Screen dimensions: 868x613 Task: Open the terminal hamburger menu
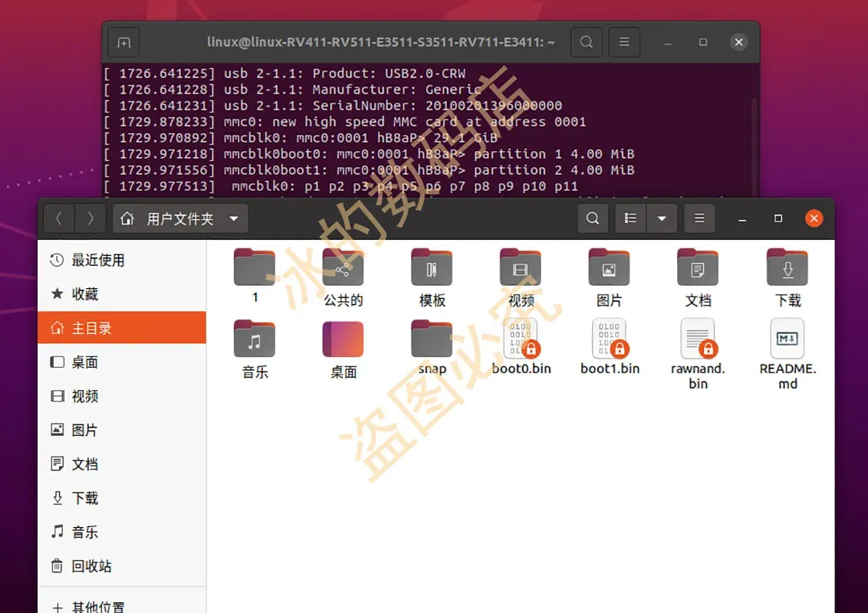pos(625,42)
